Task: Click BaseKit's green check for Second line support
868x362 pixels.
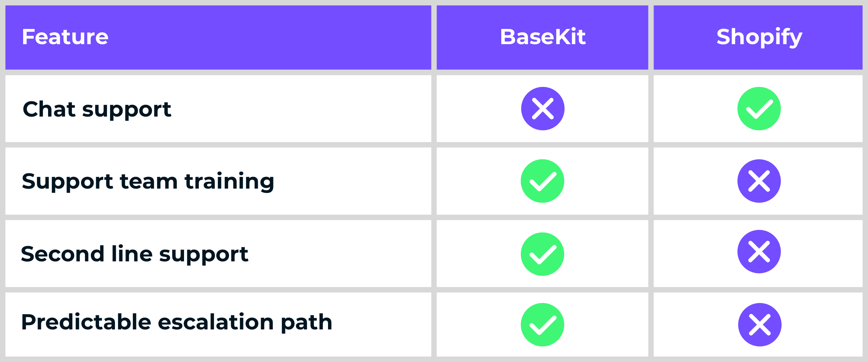Action: click(x=542, y=254)
